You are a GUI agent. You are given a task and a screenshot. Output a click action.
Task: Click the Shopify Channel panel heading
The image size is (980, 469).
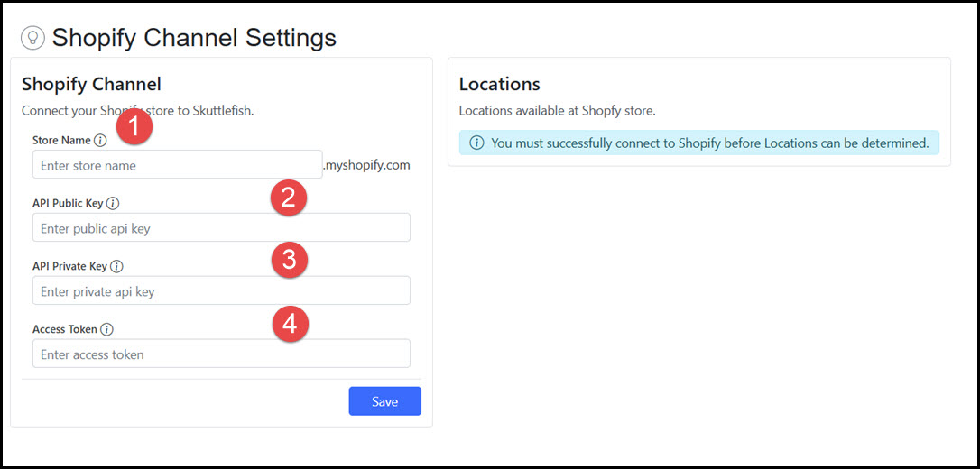(x=91, y=85)
